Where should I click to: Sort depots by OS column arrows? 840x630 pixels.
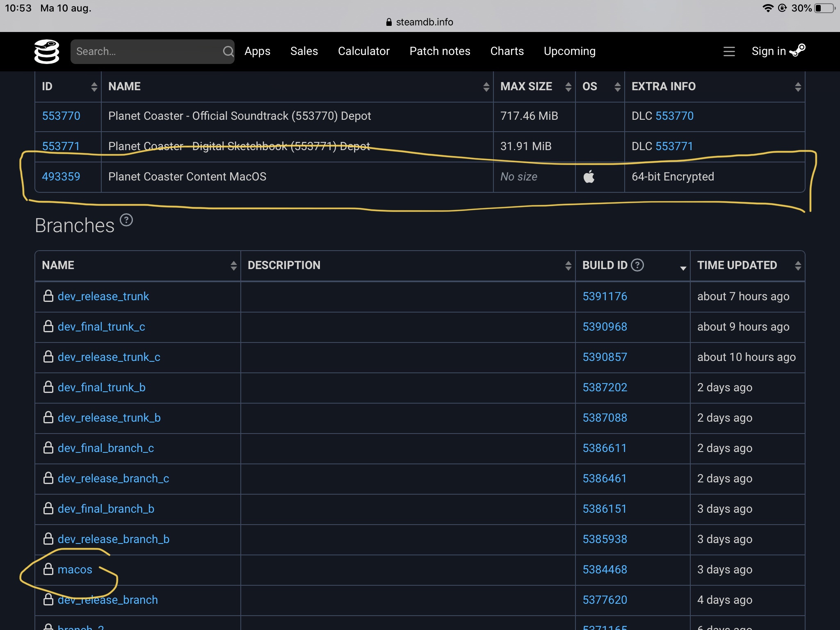(617, 87)
